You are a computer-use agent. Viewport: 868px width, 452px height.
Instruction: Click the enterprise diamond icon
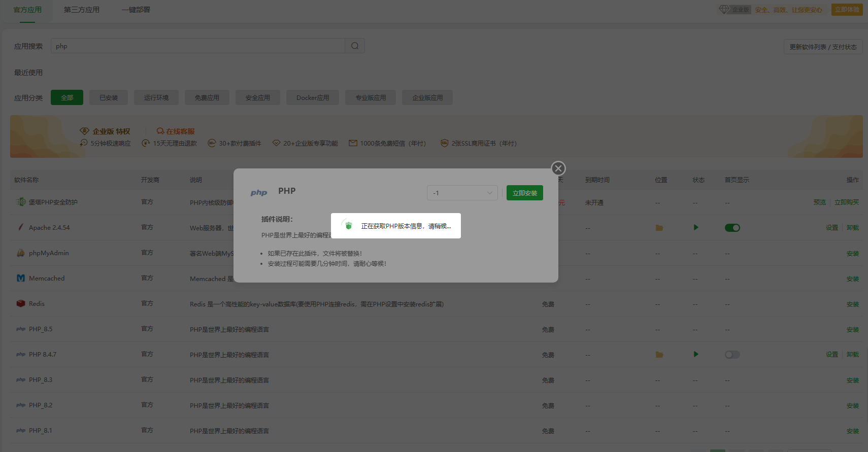(x=724, y=10)
